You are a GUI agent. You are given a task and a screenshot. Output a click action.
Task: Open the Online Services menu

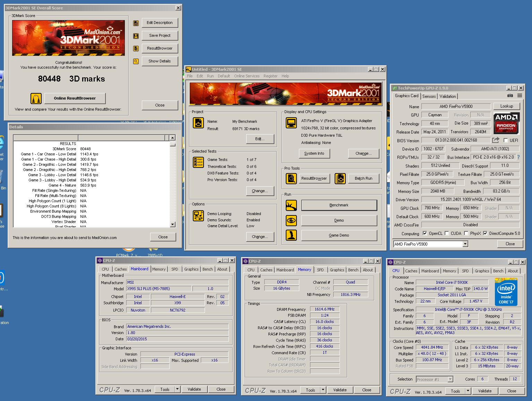click(x=247, y=76)
